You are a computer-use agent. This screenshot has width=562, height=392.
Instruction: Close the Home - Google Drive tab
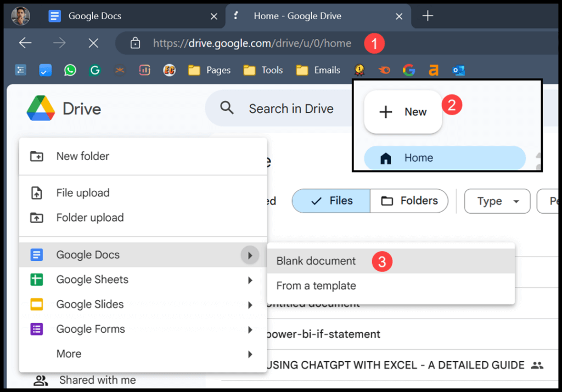[x=399, y=16]
